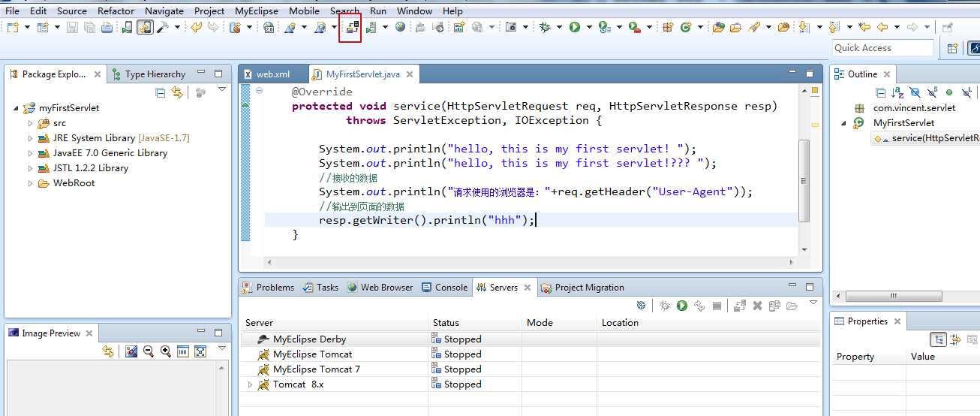This screenshot has height=416, width=980.
Task: Open the MyEclipse menu
Action: click(x=257, y=11)
